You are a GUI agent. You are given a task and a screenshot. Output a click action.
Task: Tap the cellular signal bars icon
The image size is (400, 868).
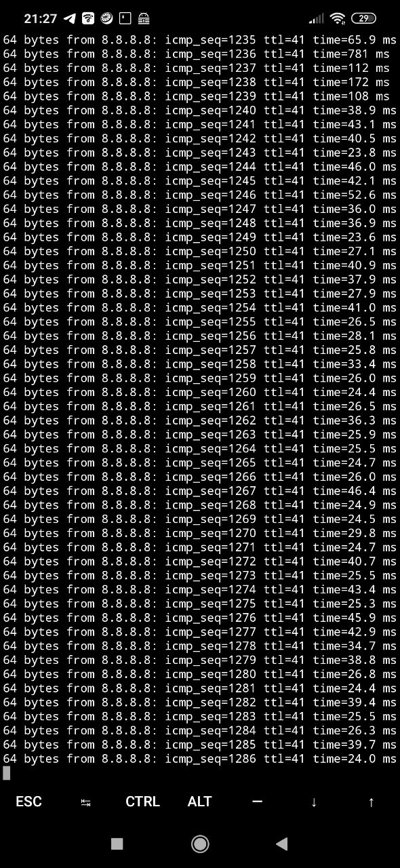tap(316, 18)
